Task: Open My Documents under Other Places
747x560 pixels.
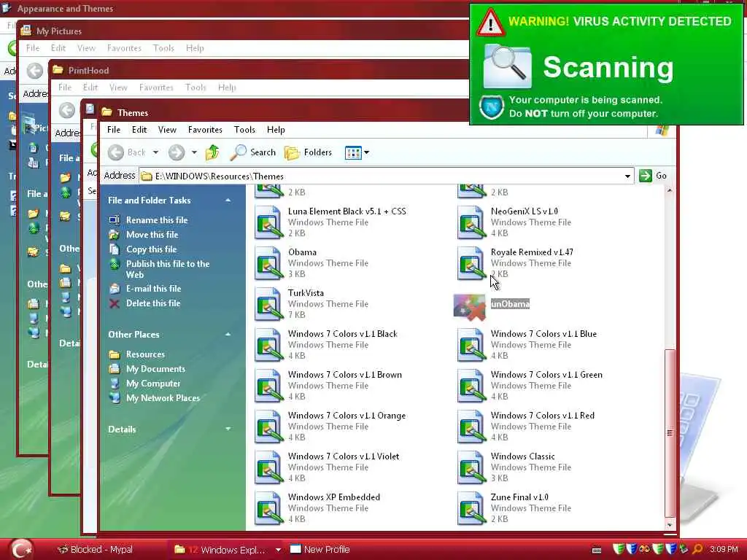Action: point(155,369)
